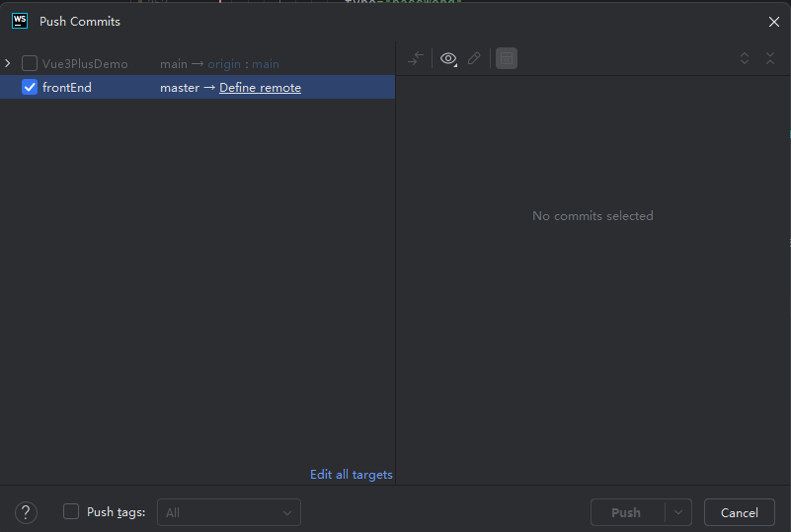Screen dimensions: 791x532
Task: Enable the Push tags checkbox
Action: [x=71, y=511]
